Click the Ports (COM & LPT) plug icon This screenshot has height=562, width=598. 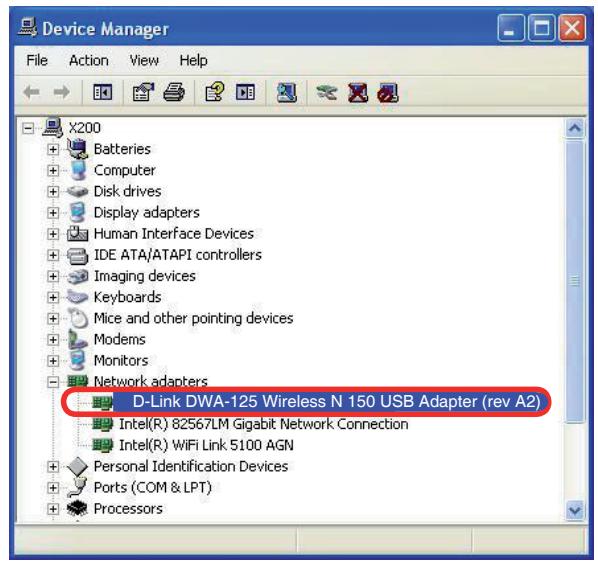77,487
